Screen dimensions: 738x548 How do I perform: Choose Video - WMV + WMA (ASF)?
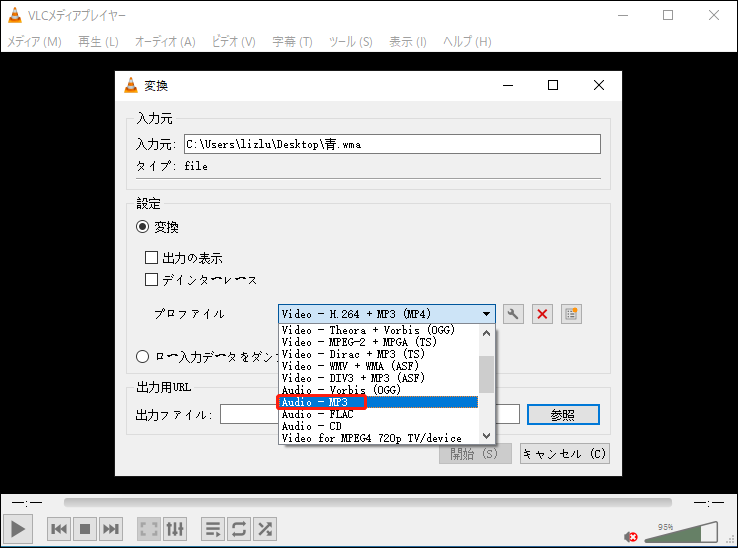tap(379, 366)
